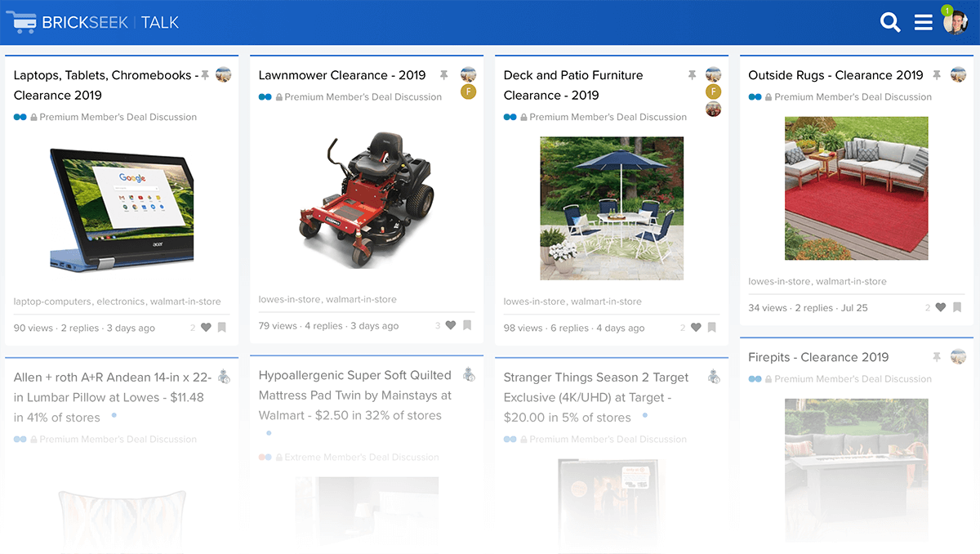Image resolution: width=980 pixels, height=554 pixels.
Task: Open Stranger Things Season 2 Target Exclusive topic
Action: [x=596, y=397]
